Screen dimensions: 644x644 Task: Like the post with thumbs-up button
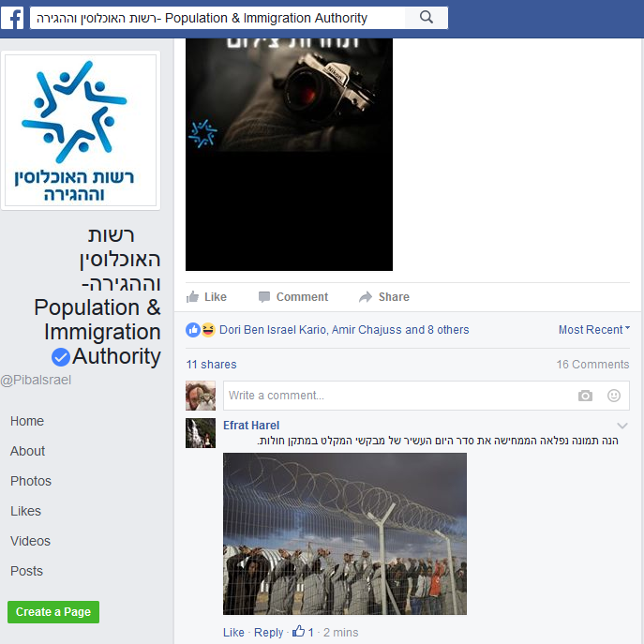pos(206,297)
